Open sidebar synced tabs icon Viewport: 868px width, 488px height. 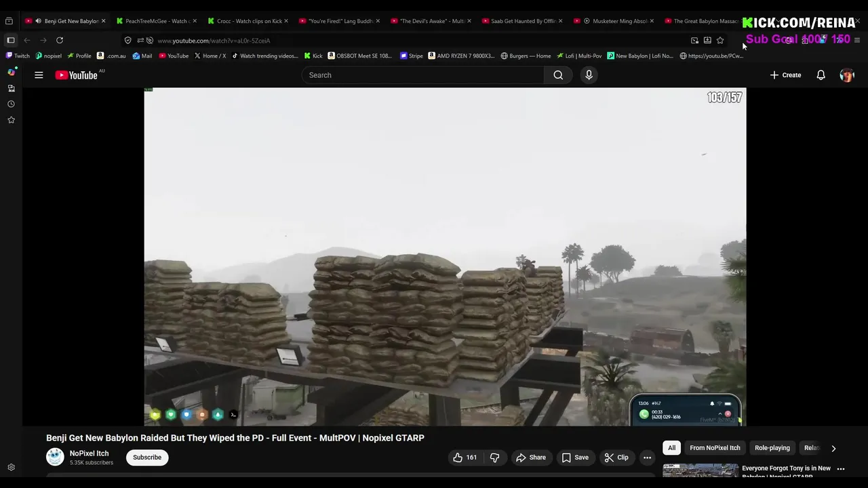coord(11,88)
